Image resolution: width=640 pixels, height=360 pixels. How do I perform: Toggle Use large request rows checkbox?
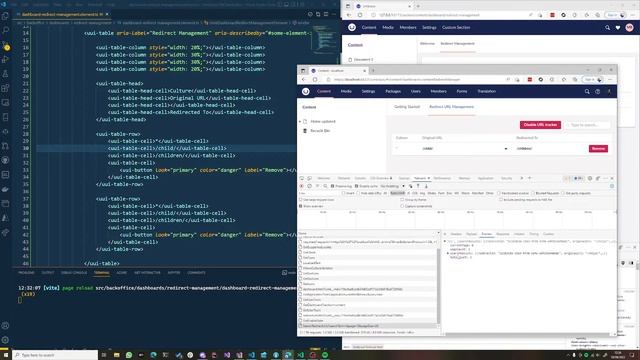[x=301, y=200]
